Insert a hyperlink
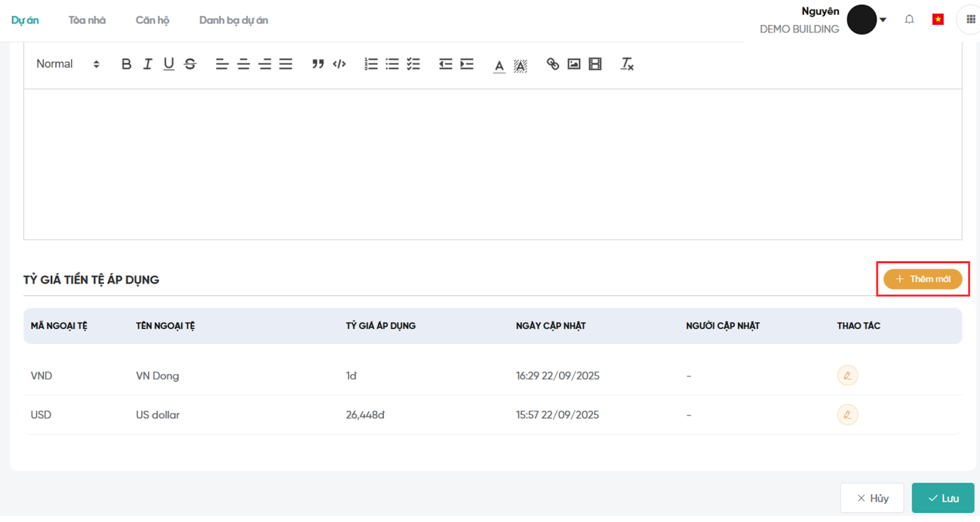980x522 pixels. click(x=552, y=64)
